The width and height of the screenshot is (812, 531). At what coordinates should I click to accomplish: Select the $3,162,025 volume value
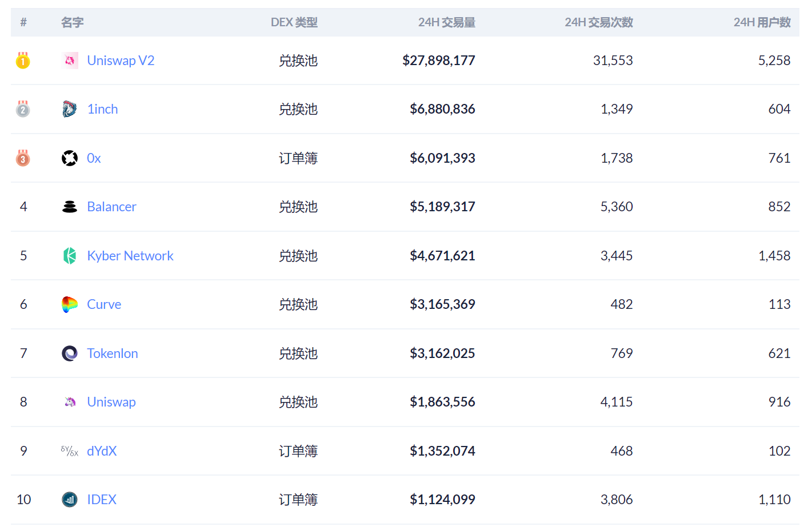(442, 353)
